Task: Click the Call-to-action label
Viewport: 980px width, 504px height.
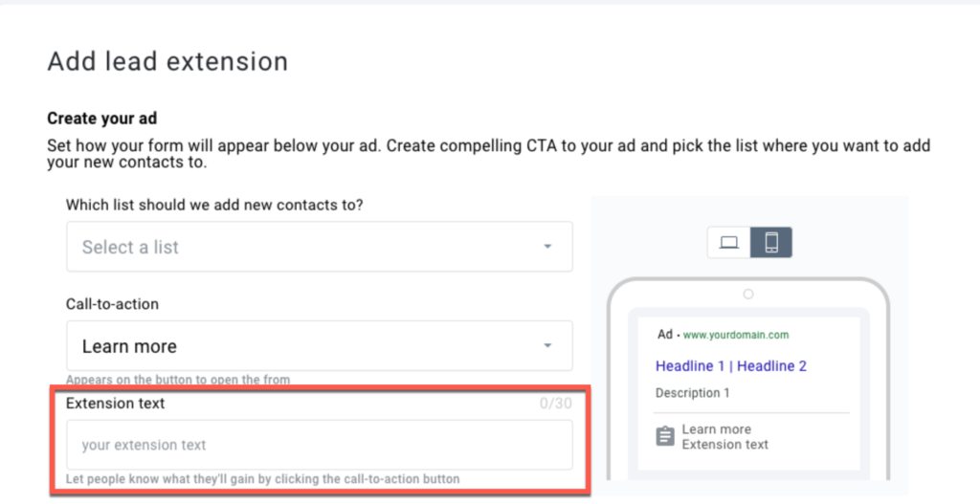Action: (113, 304)
